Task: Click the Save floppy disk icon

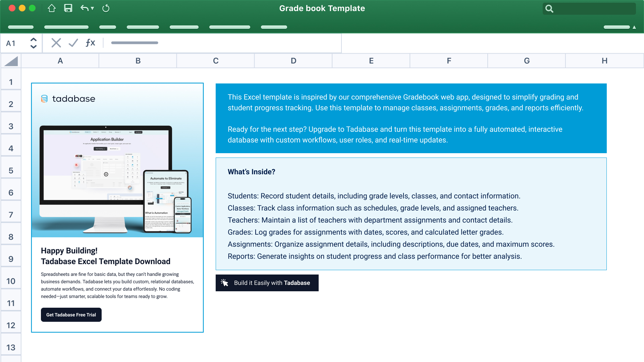Action: [x=68, y=8]
